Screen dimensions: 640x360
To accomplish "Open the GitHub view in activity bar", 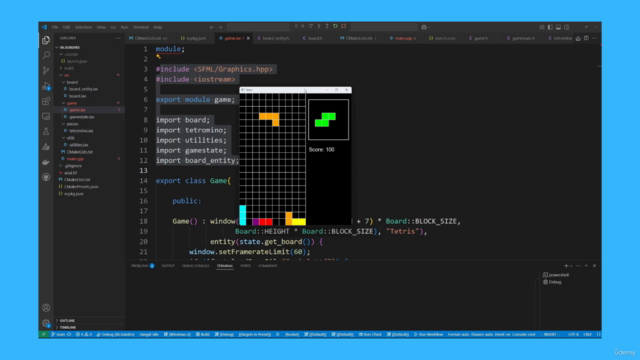I will click(x=46, y=177).
